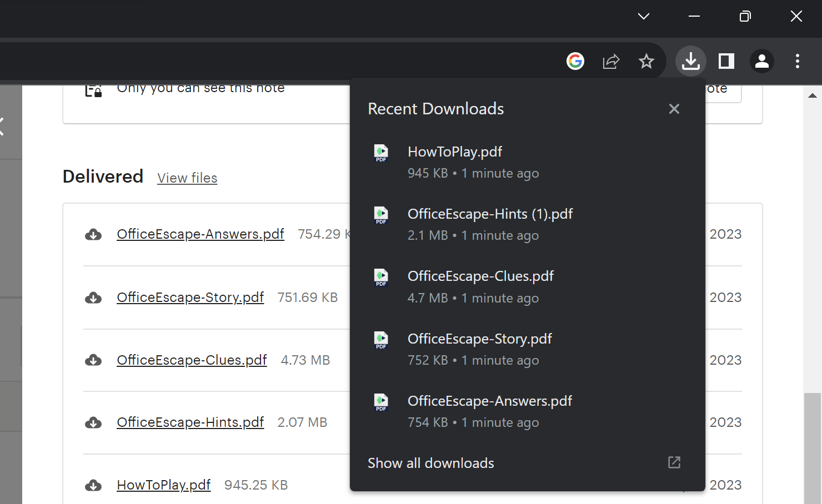
Task: Expand the tab search chevron
Action: click(x=643, y=16)
